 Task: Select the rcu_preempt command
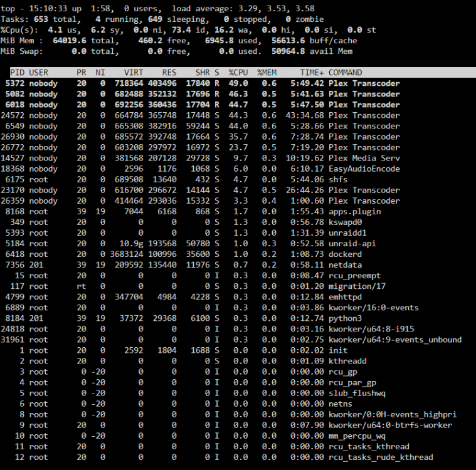pos(354,276)
